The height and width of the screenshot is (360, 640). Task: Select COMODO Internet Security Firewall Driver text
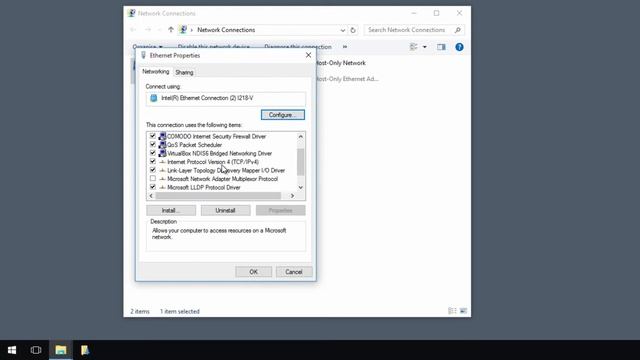pyautogui.click(x=216, y=136)
